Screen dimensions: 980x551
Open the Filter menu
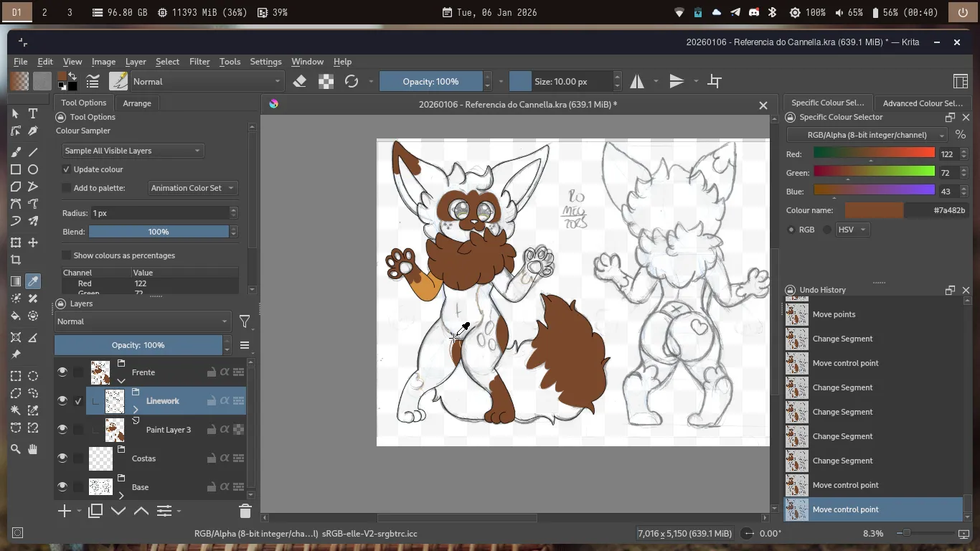coord(199,62)
